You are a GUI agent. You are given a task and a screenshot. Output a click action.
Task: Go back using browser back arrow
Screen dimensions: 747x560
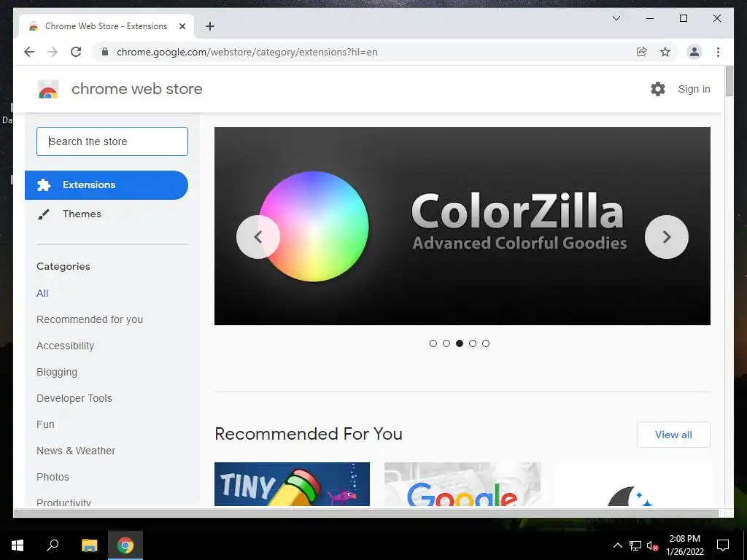(x=29, y=52)
